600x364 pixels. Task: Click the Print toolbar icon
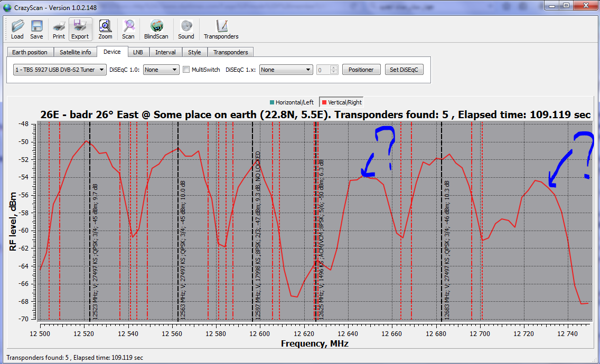click(x=59, y=26)
